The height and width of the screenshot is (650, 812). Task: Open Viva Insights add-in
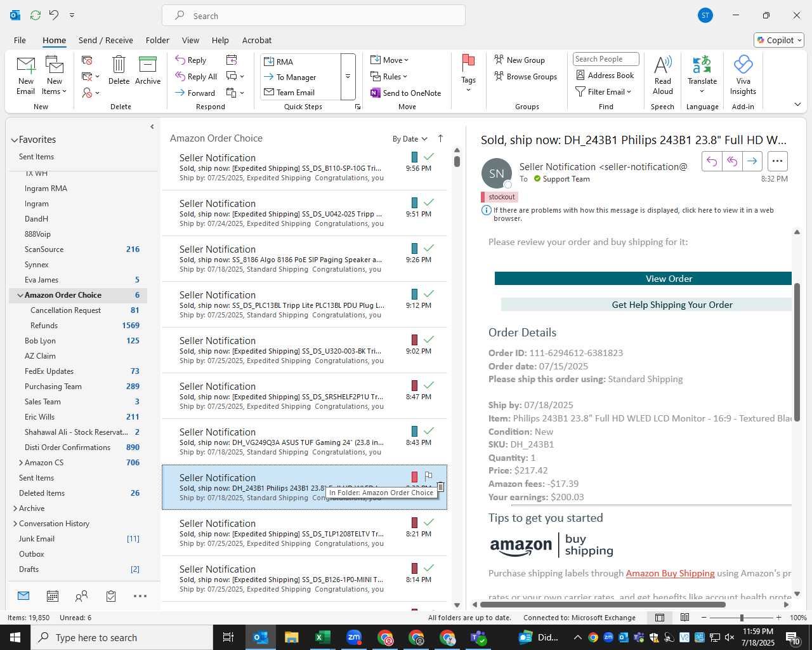pos(743,75)
